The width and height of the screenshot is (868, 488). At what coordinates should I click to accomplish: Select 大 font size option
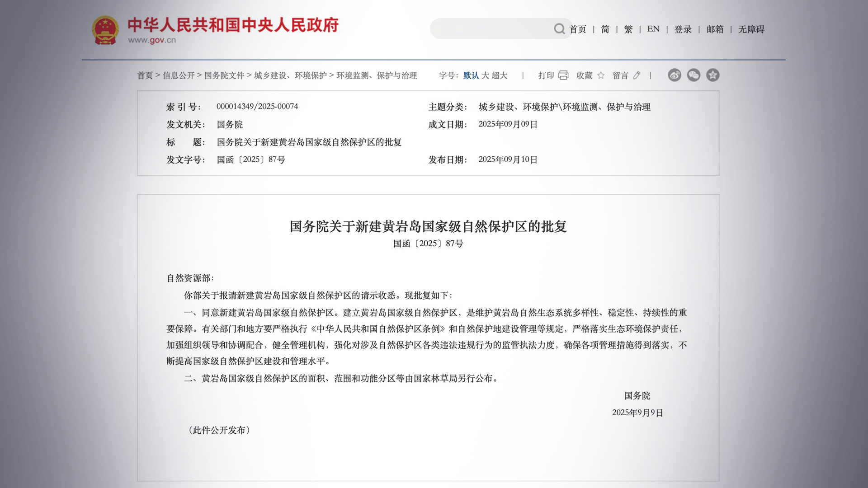[487, 75]
